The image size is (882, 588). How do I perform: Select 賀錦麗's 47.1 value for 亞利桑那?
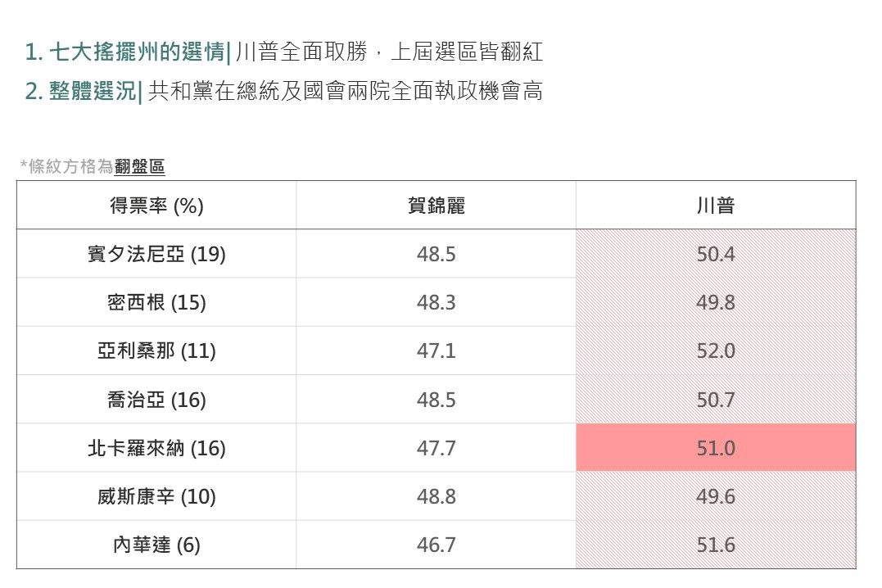click(436, 351)
